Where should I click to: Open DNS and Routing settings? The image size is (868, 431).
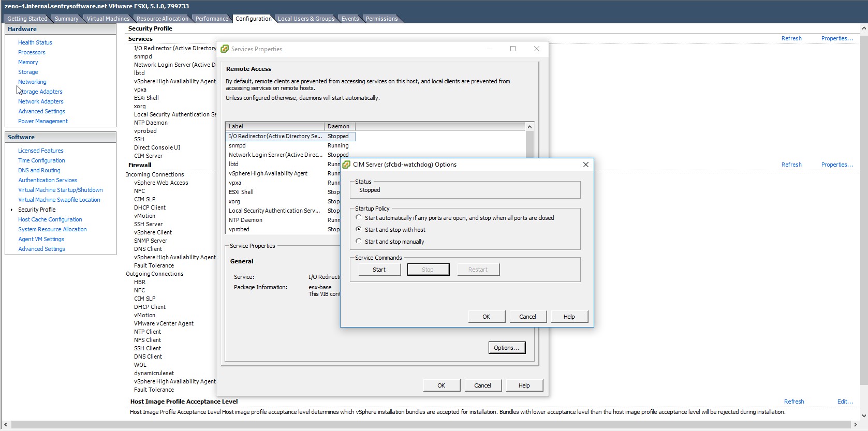[39, 170]
